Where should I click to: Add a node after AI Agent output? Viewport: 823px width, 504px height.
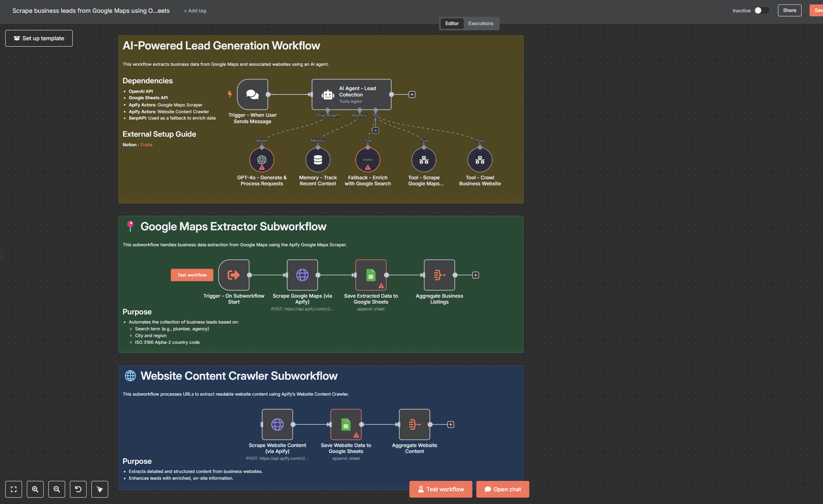(x=412, y=94)
